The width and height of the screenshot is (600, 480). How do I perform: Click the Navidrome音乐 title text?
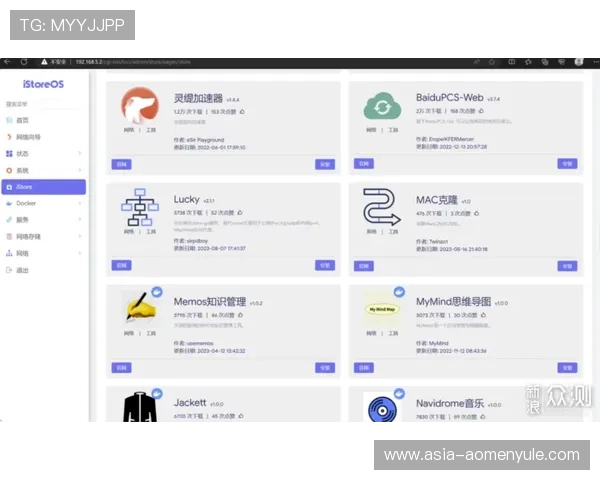pyautogui.click(x=450, y=403)
